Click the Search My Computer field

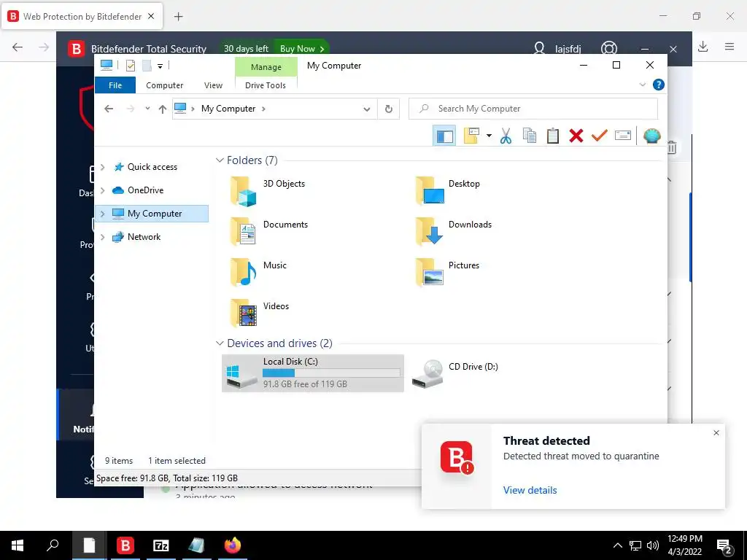tap(533, 109)
